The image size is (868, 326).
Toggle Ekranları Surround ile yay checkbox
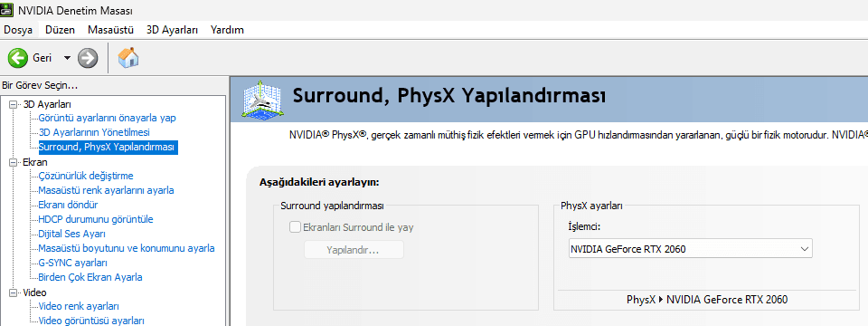coord(296,226)
